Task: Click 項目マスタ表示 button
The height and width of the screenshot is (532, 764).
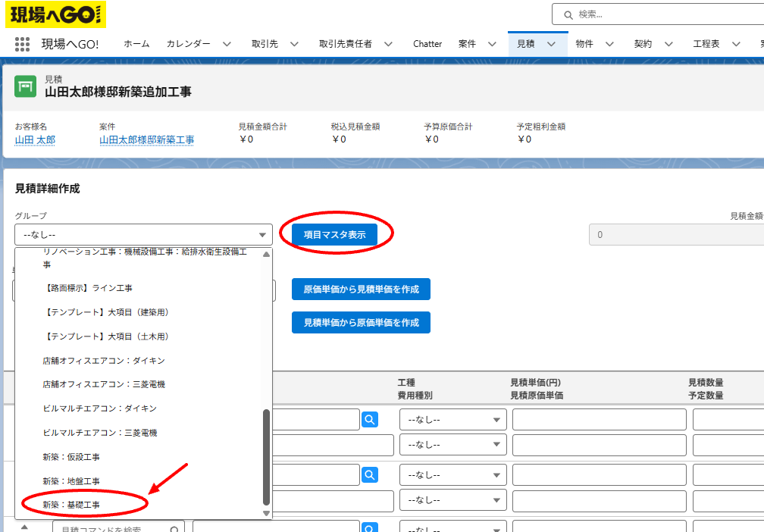Action: 335,235
